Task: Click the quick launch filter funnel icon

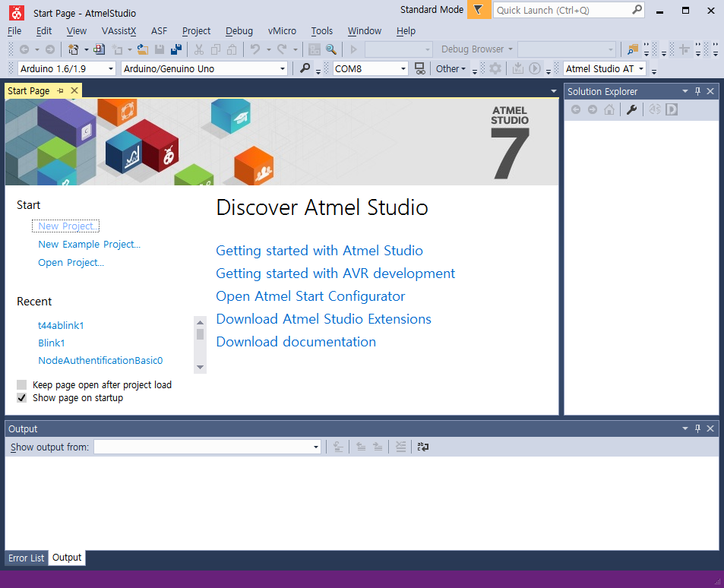Action: (479, 10)
